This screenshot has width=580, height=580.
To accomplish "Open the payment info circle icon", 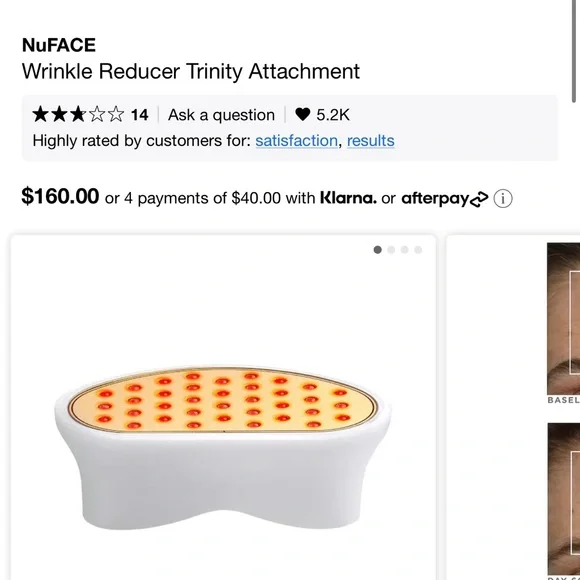I will click(x=503, y=199).
